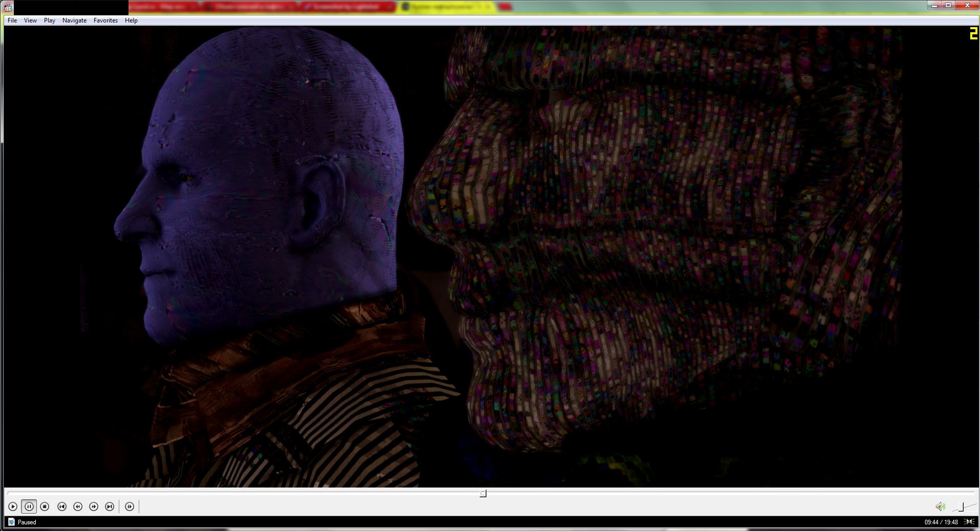This screenshot has width=980, height=531.
Task: Rewind using the Decrease Speed button
Action: pyautogui.click(x=78, y=506)
